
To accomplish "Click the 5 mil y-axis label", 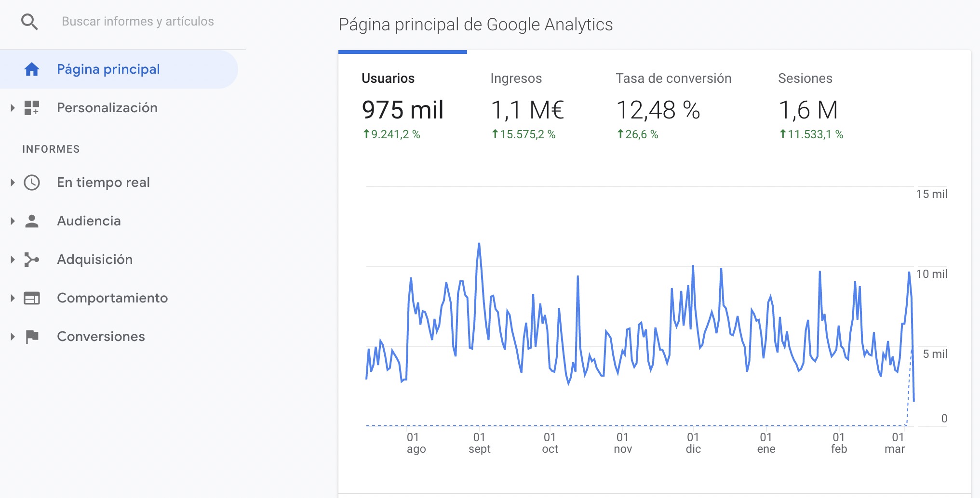I will tap(935, 354).
